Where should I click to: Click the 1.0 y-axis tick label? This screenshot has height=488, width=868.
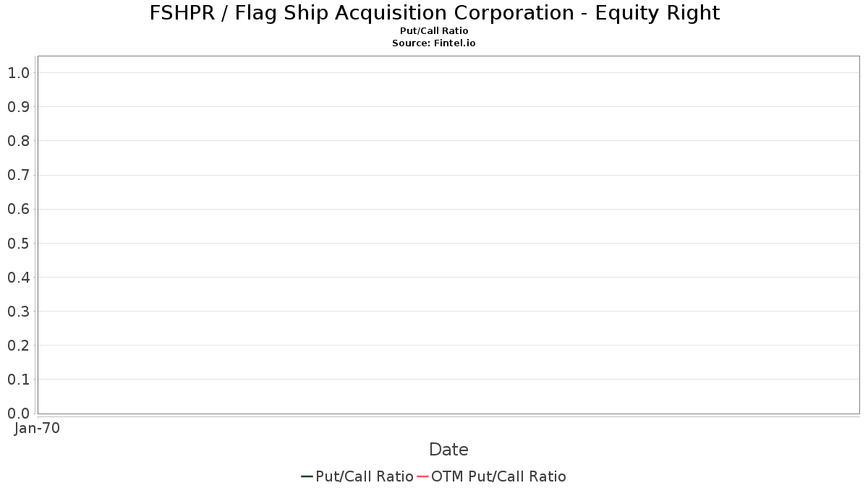pos(18,73)
